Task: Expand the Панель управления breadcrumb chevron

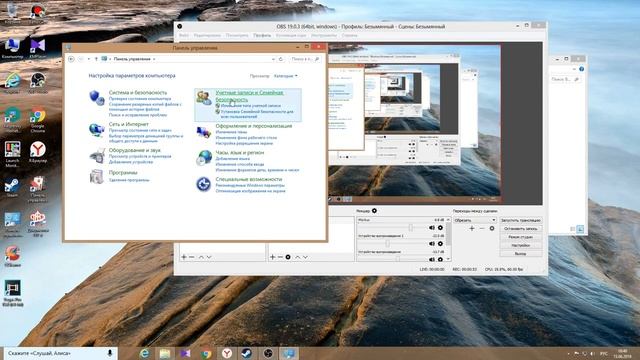Action: pyautogui.click(x=154, y=59)
